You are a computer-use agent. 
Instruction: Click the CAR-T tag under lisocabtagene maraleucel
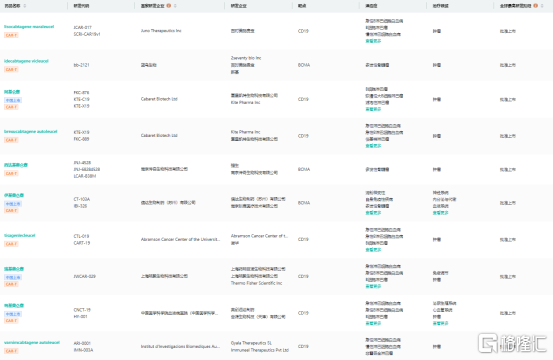pyautogui.click(x=11, y=35)
